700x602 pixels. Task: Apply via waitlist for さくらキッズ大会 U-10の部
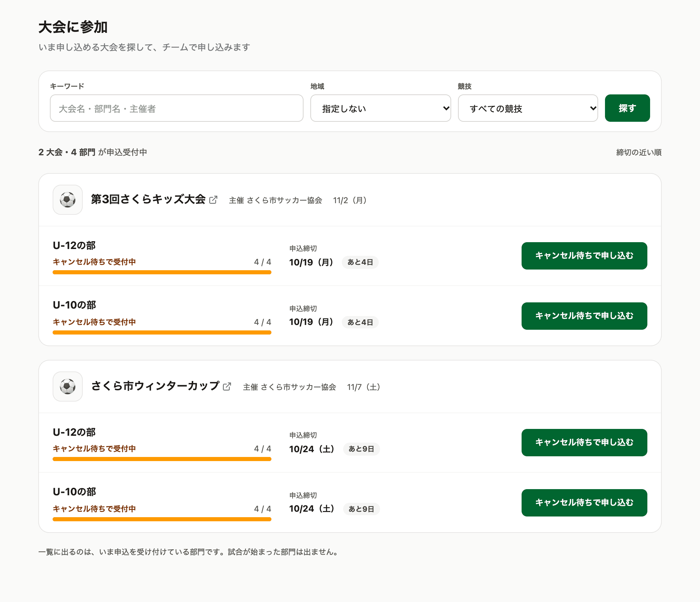tap(584, 316)
